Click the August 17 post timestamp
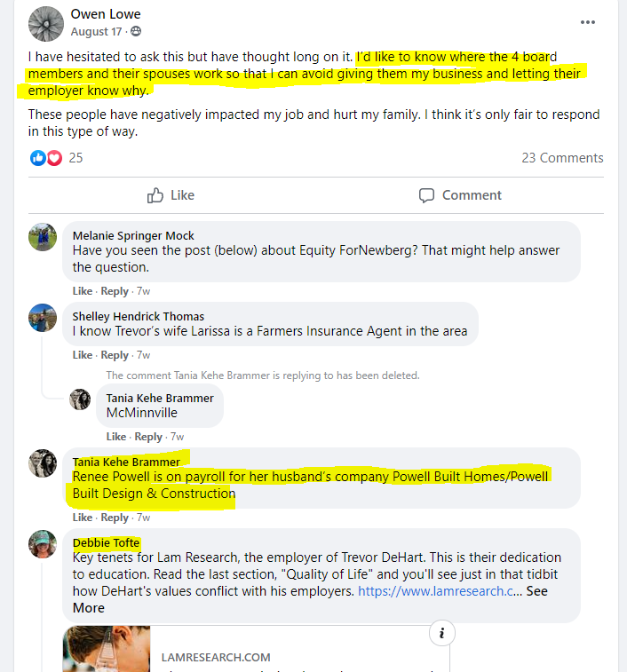This screenshot has height=672, width=627. [x=96, y=32]
